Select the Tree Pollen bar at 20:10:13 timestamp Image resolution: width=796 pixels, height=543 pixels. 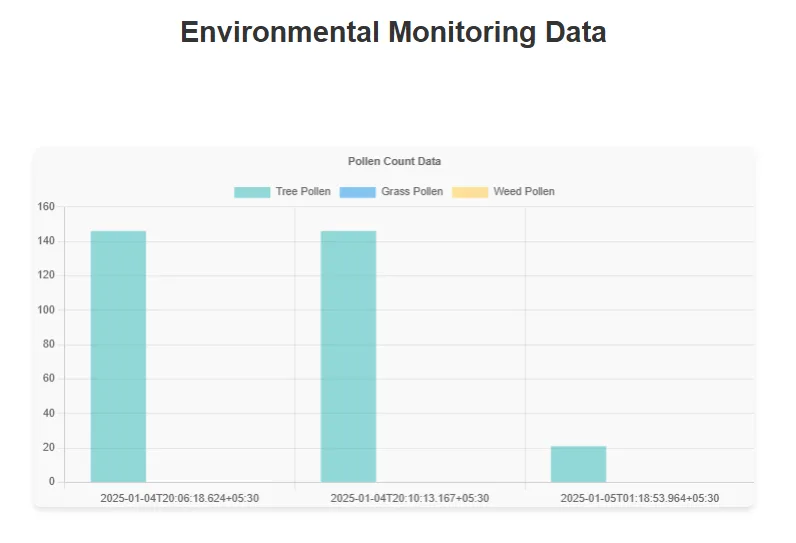[348, 356]
